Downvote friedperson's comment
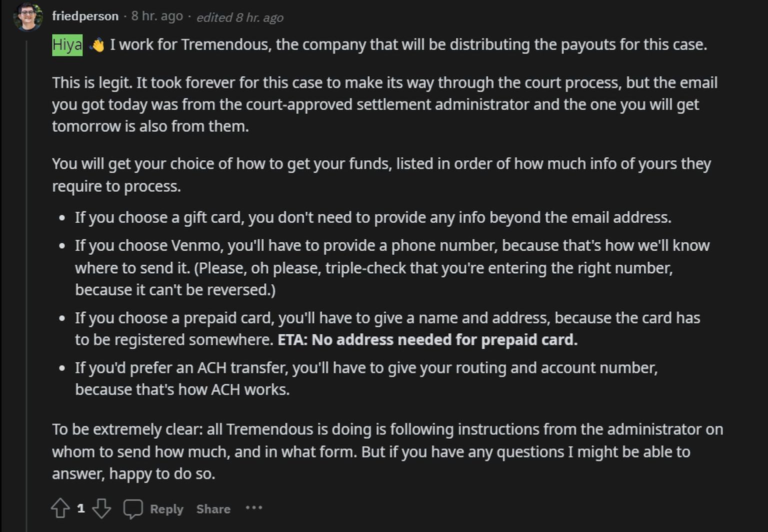Viewport: 768px width, 532px height. 101,509
